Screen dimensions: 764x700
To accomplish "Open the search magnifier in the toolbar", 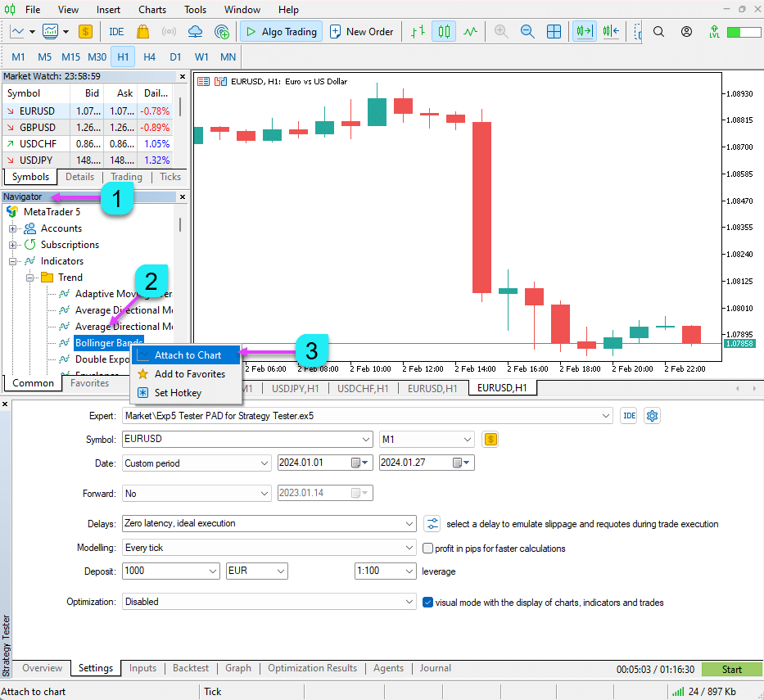I will click(658, 32).
